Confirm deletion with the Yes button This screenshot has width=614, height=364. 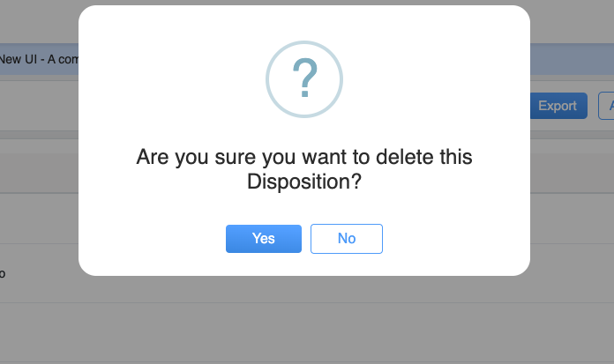(x=263, y=239)
